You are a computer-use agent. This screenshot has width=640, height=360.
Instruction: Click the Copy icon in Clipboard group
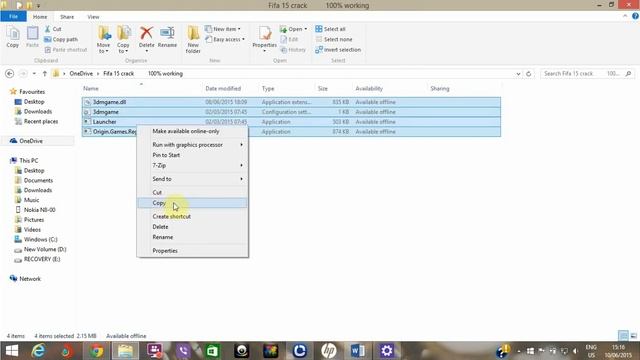pyautogui.click(x=13, y=37)
